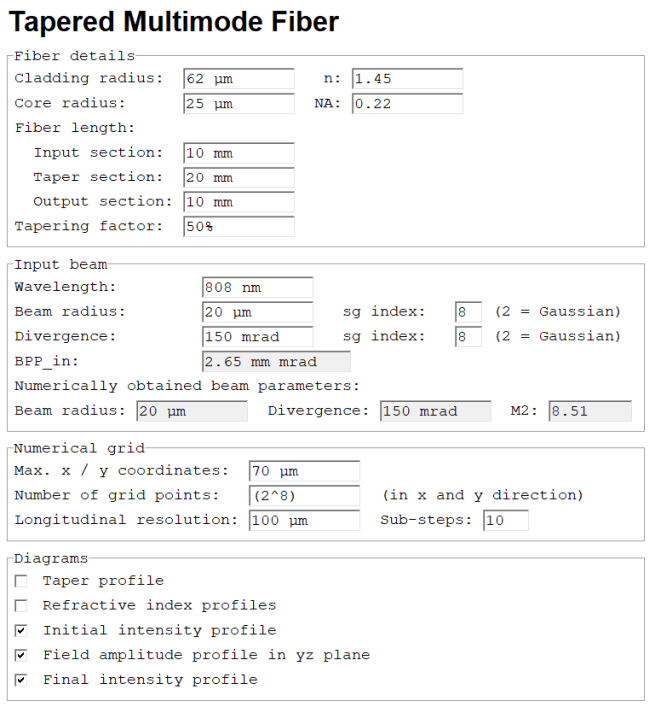Click the Cladding radius input field

(x=239, y=79)
